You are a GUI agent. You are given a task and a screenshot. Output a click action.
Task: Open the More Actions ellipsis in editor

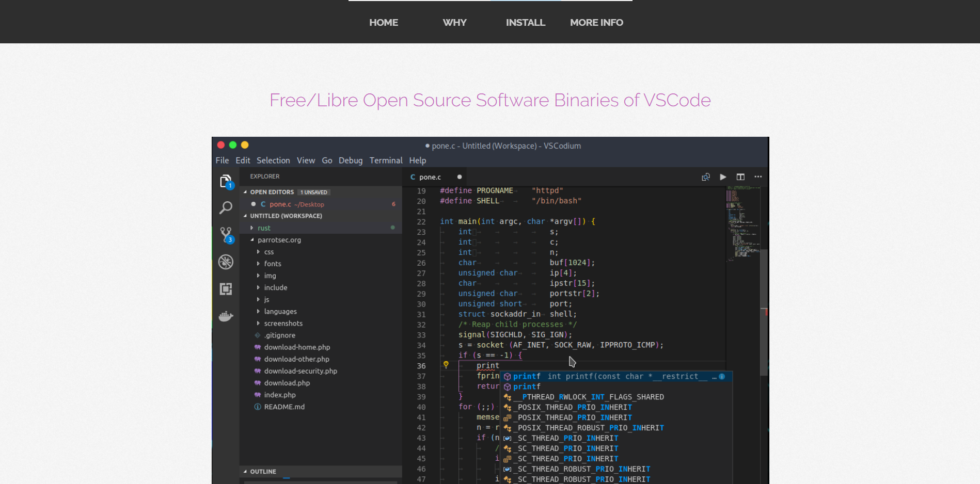[x=758, y=177]
